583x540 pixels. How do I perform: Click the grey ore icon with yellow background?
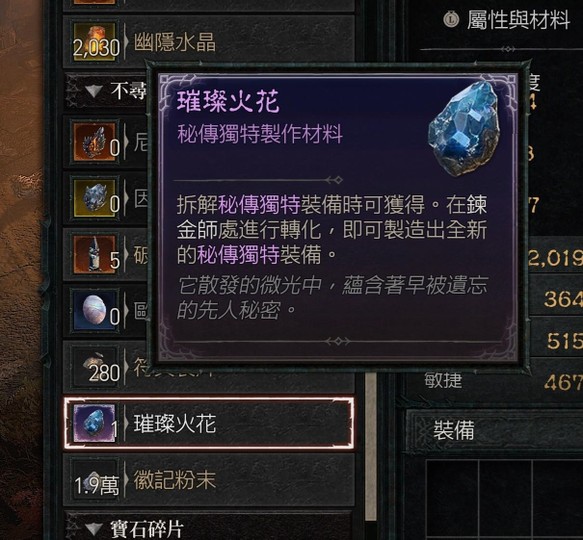[94, 197]
